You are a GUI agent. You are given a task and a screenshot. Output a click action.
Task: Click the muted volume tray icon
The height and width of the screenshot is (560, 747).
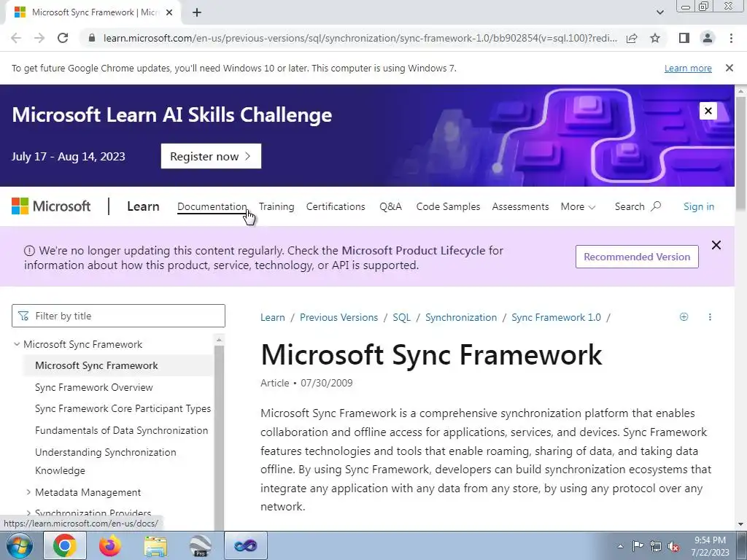click(x=673, y=546)
